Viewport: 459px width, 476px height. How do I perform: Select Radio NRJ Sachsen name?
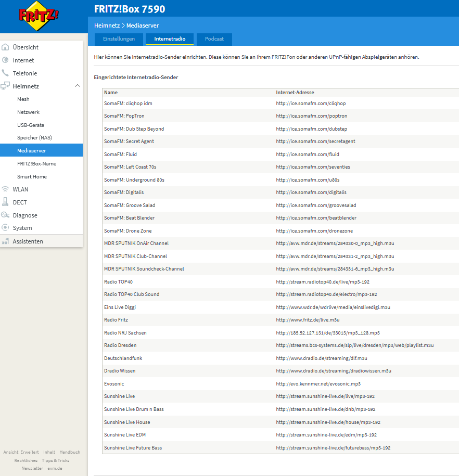click(125, 333)
